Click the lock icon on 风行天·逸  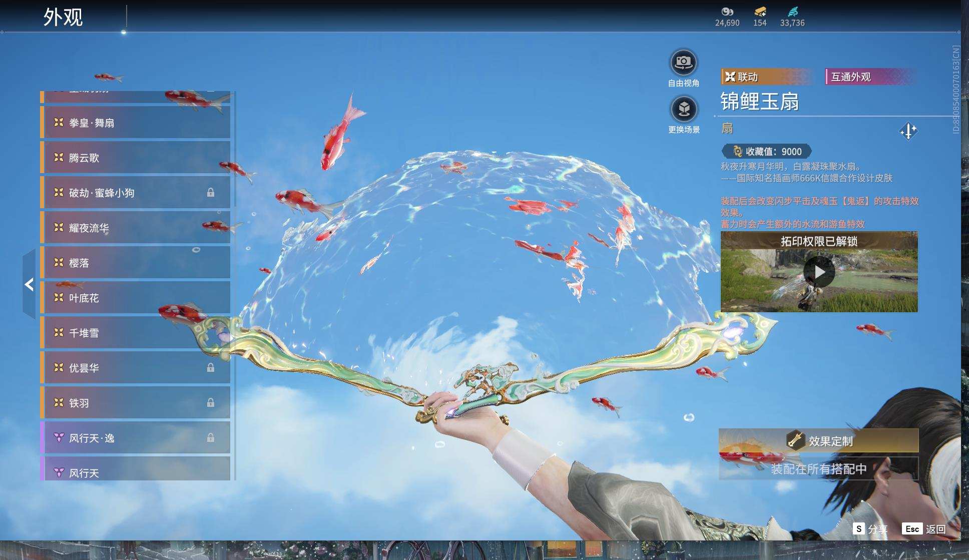tap(211, 437)
